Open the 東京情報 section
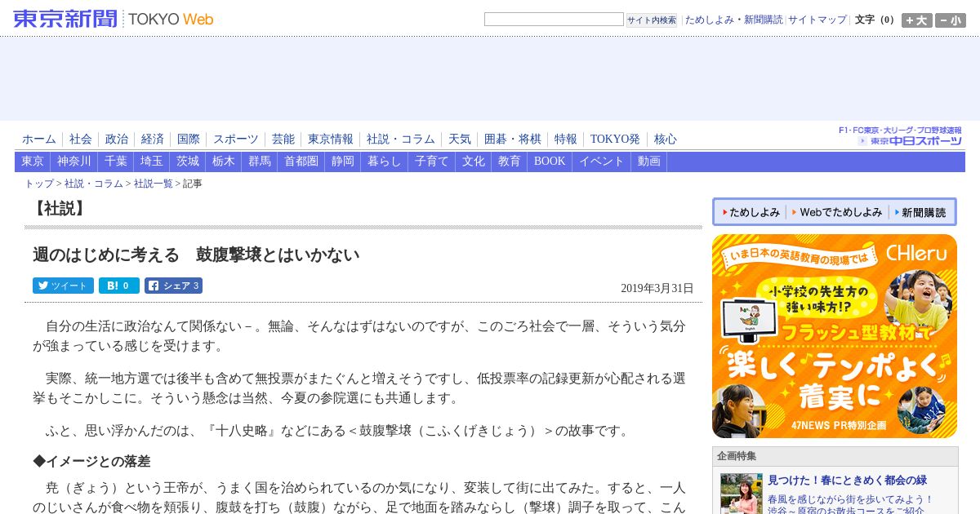 pos(331,140)
